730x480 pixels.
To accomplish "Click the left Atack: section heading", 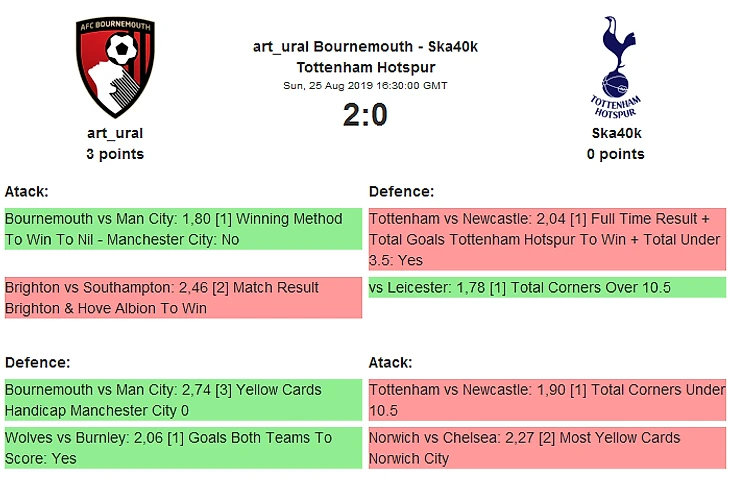I will coord(27,191).
